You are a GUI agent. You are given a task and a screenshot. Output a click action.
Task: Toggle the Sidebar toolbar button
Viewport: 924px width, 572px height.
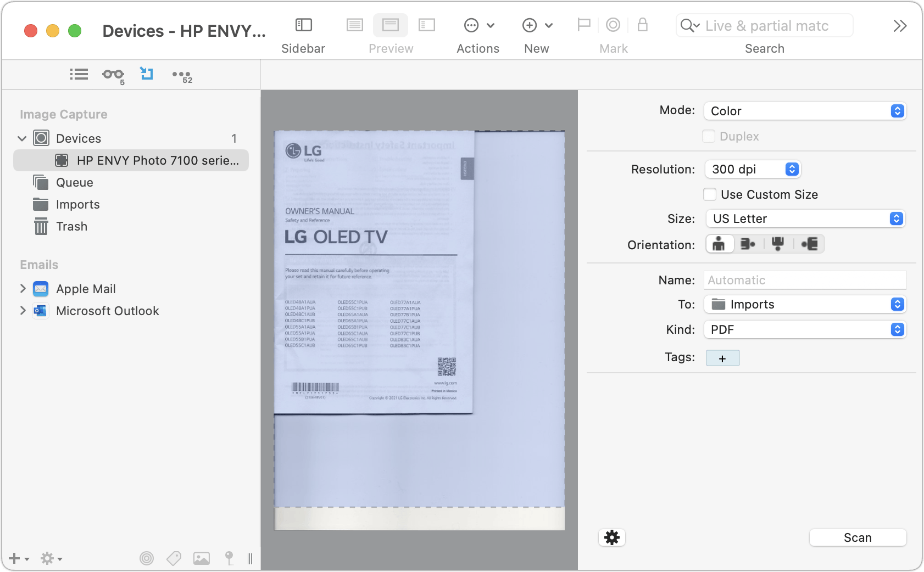coord(303,25)
